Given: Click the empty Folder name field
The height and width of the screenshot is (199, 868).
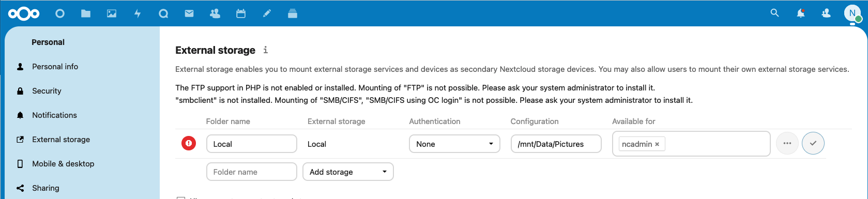Looking at the screenshot, I should pos(252,172).
